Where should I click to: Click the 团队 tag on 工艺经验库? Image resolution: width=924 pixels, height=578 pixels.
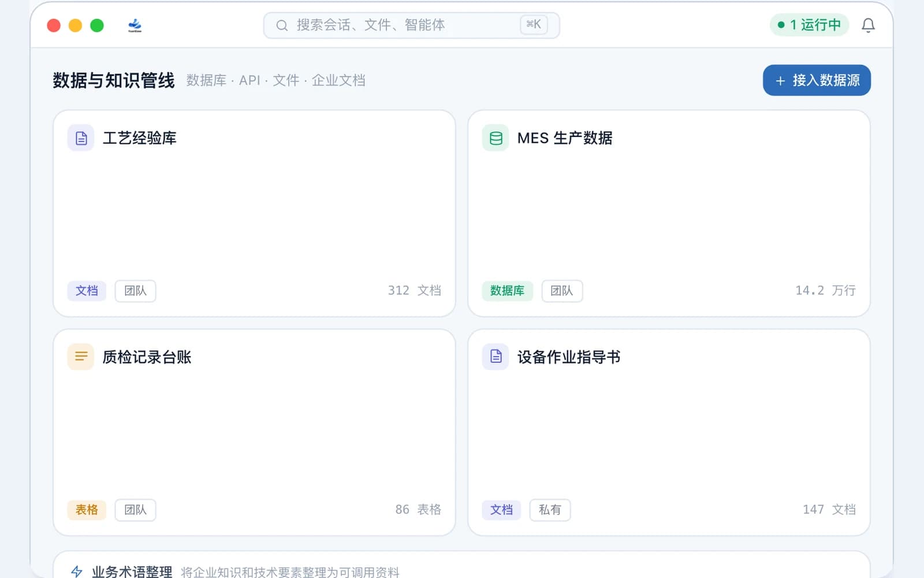pos(135,291)
